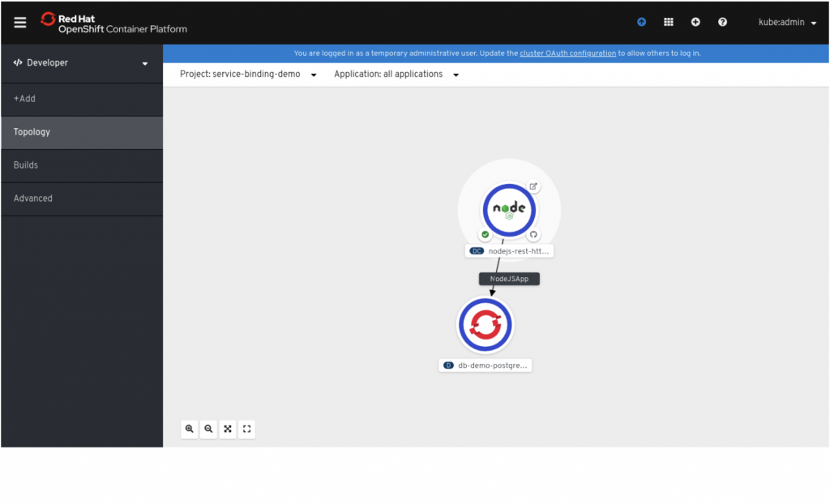Expand the Developer perspective switcher
This screenshot has width=830, height=504.
(x=81, y=63)
